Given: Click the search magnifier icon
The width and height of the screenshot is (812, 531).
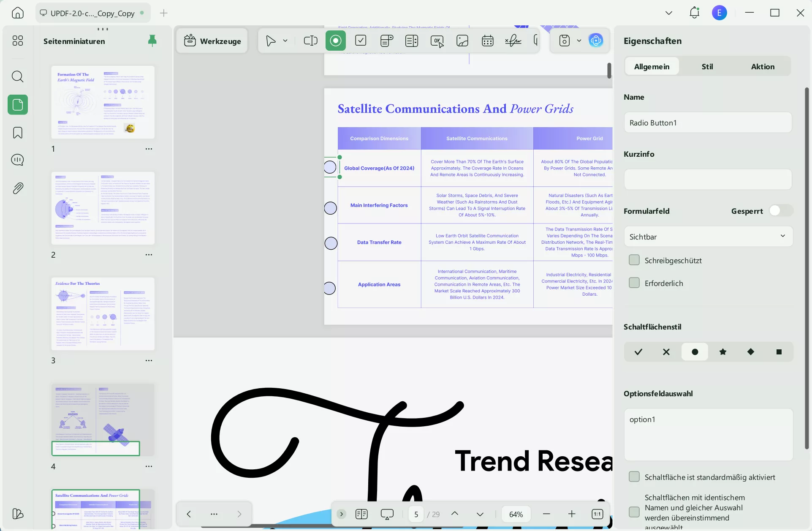Looking at the screenshot, I should click(18, 76).
